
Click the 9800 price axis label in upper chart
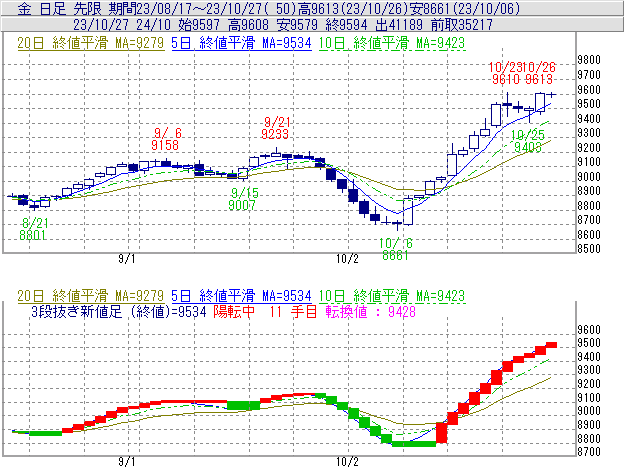pyautogui.click(x=589, y=60)
